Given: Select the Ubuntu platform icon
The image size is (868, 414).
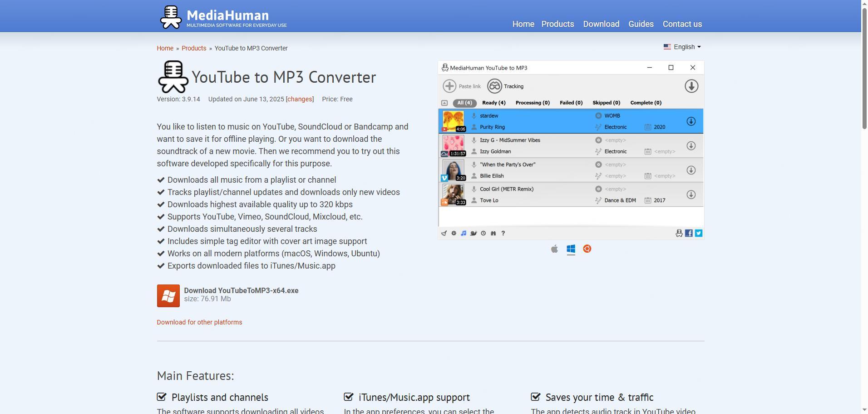Looking at the screenshot, I should (587, 249).
